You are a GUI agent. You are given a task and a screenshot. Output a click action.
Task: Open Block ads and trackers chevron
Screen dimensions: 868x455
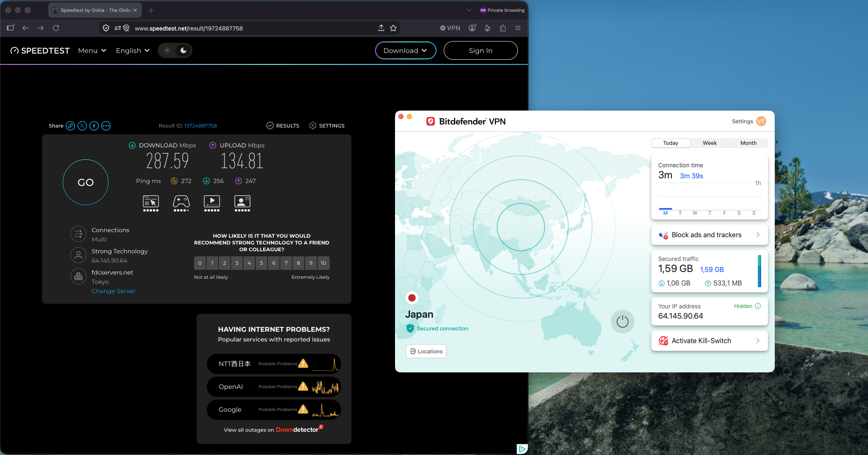tap(758, 235)
